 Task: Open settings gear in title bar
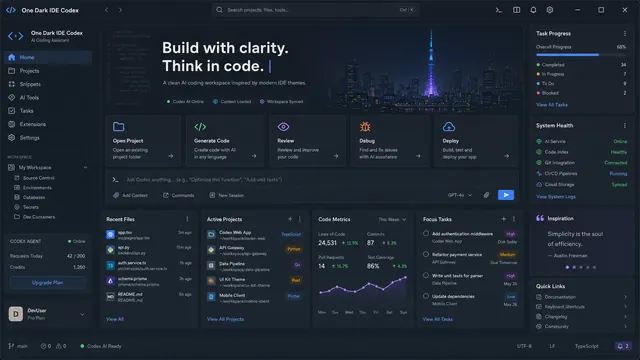click(550, 10)
